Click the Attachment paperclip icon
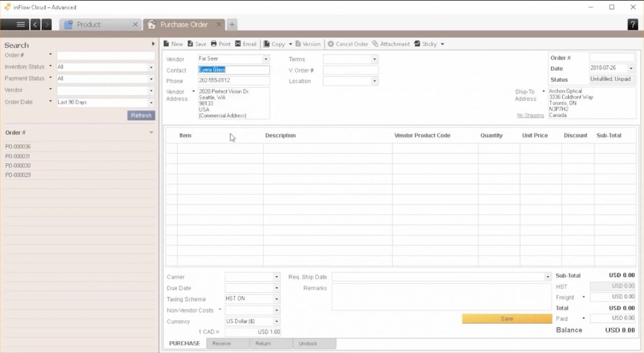 (391, 43)
